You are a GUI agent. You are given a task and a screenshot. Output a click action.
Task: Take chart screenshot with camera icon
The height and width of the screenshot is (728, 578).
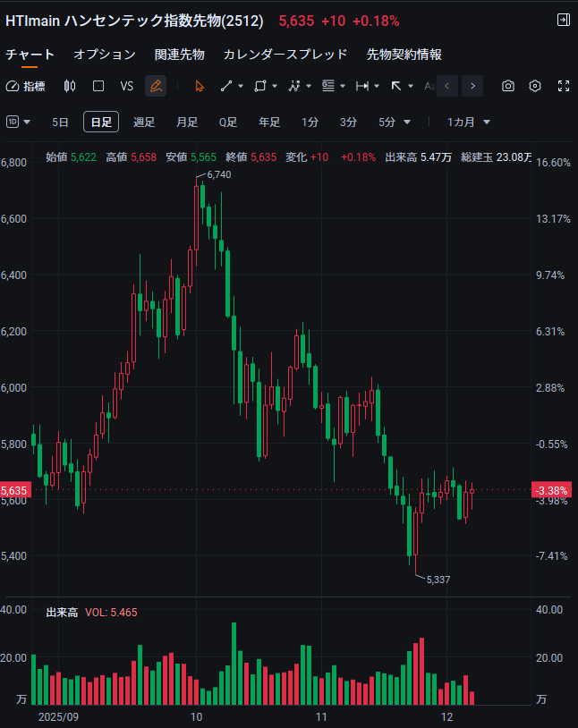click(x=508, y=87)
